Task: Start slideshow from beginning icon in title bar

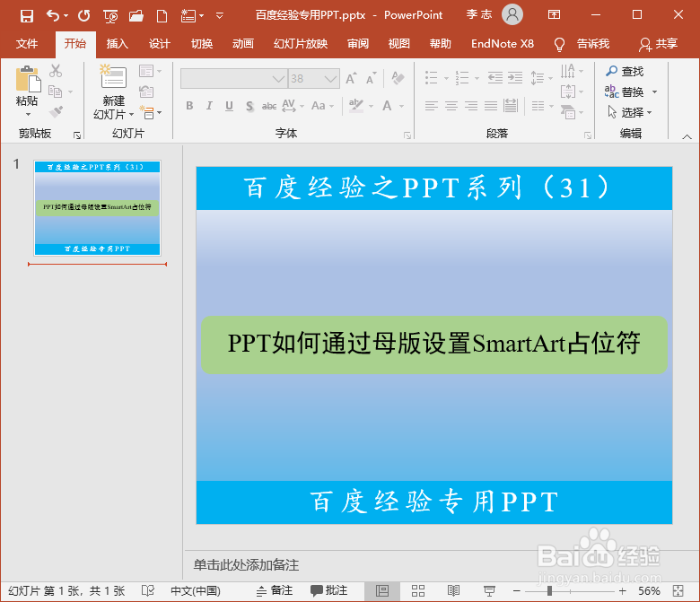Action: click(x=110, y=16)
